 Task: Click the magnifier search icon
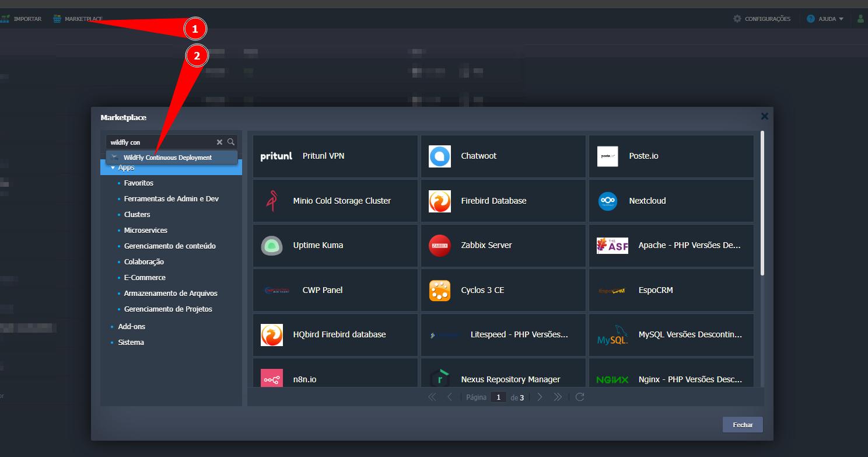click(x=231, y=142)
